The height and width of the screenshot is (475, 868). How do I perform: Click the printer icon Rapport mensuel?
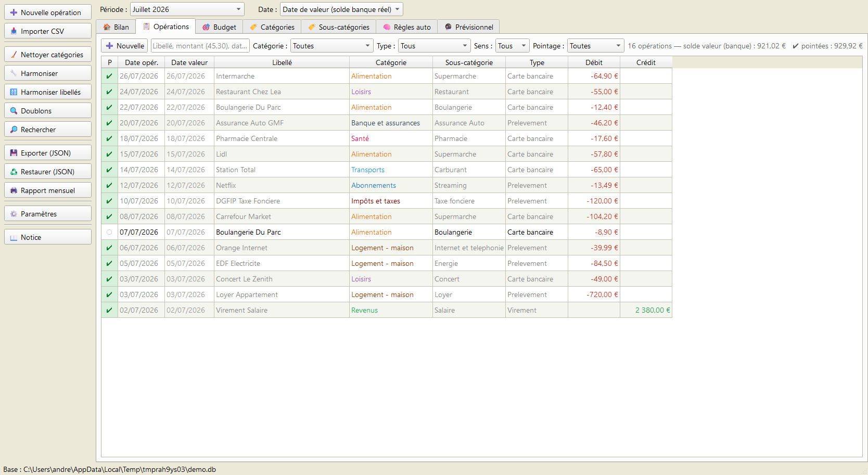click(x=14, y=190)
